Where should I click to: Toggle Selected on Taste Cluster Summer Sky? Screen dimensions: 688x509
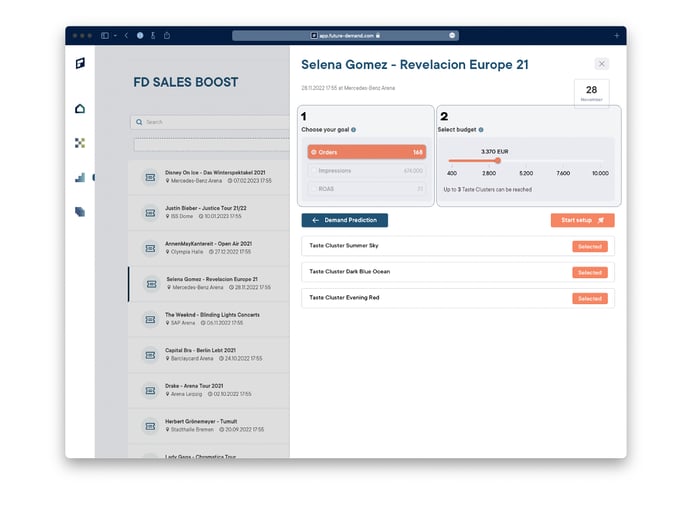590,247
